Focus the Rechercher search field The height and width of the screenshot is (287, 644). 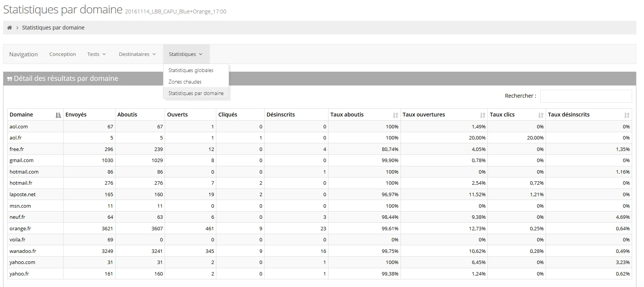585,96
